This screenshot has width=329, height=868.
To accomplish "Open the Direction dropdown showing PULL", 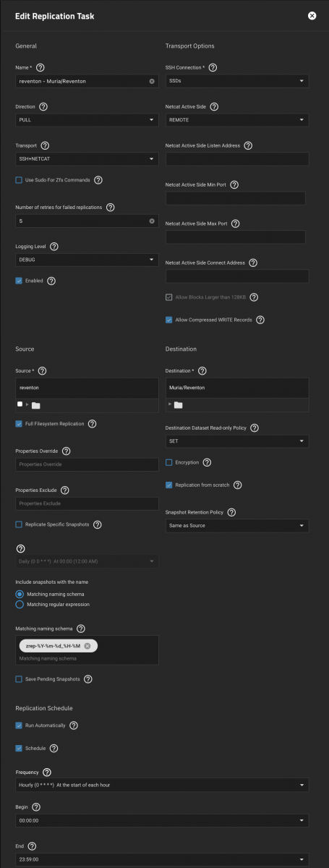I will (87, 120).
